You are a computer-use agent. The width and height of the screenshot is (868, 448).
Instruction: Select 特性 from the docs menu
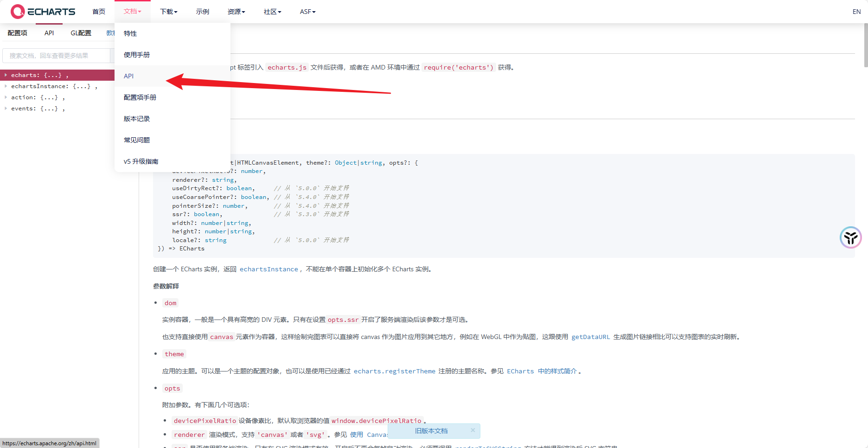tap(172, 33)
